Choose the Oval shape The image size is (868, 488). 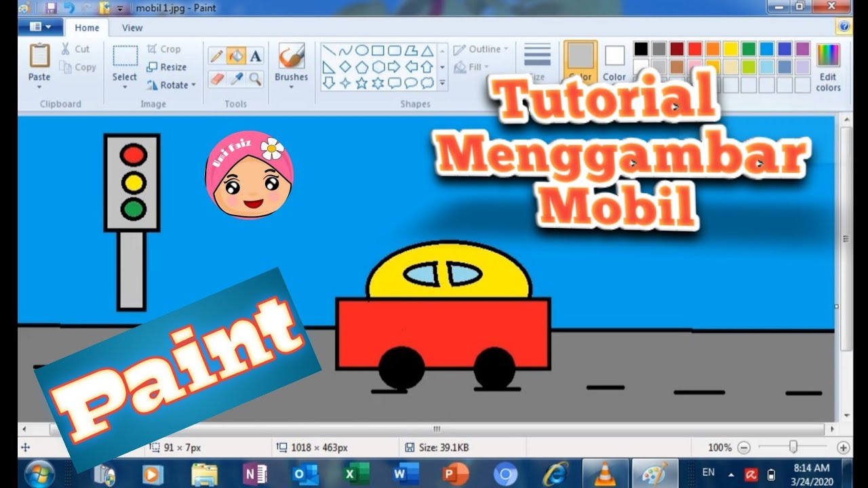coord(362,51)
